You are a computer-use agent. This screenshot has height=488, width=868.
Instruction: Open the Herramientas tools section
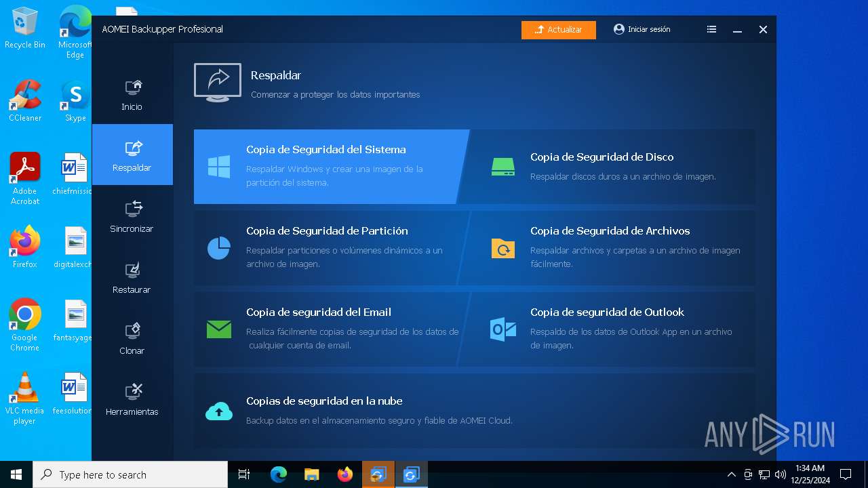[132, 399]
